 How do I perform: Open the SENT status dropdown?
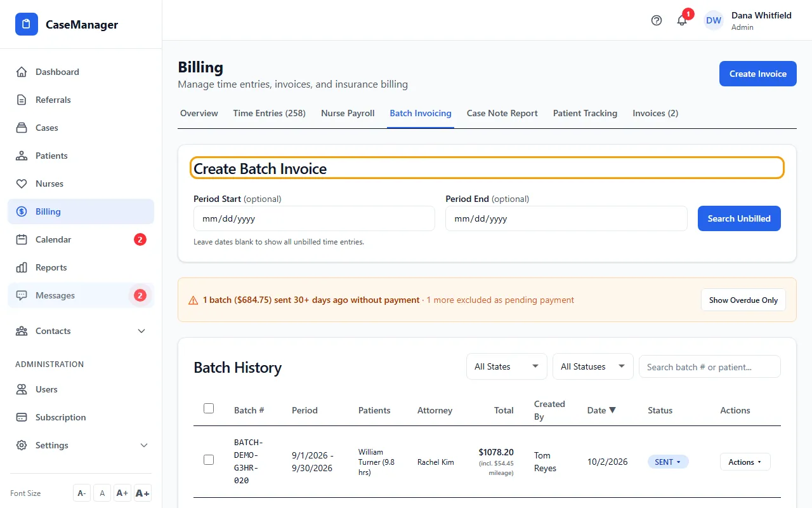click(668, 462)
